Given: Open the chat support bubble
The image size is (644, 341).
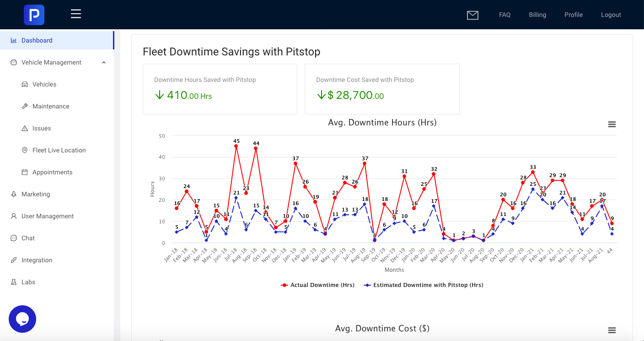Looking at the screenshot, I should (x=22, y=319).
